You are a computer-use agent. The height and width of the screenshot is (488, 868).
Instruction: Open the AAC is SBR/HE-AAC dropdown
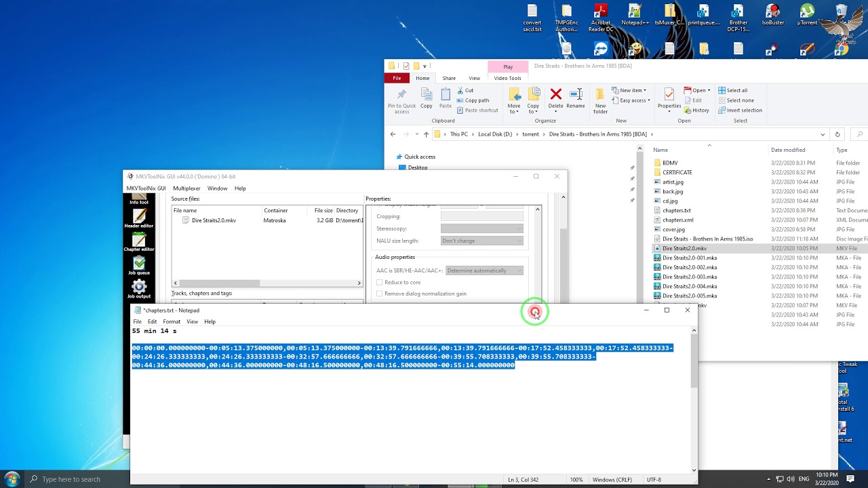484,270
